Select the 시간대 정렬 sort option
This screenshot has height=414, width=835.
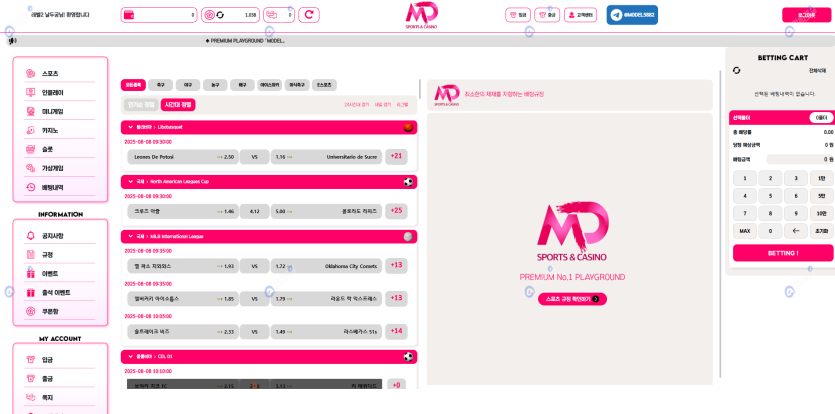coord(178,104)
